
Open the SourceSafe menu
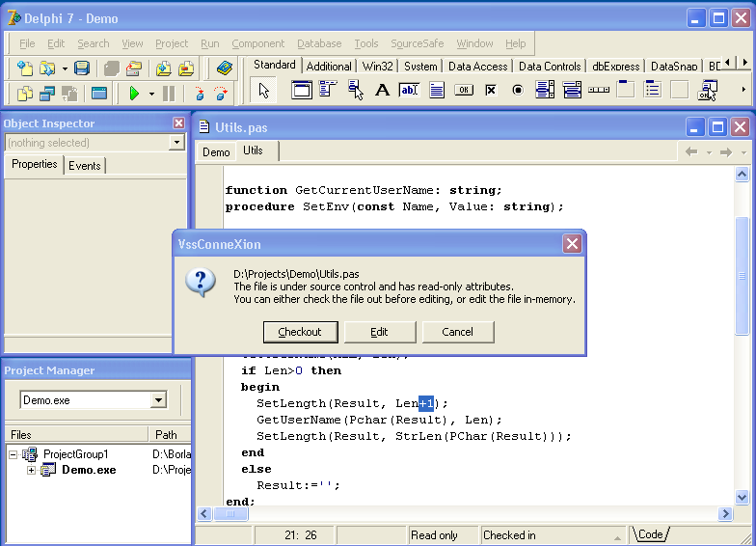pos(418,43)
